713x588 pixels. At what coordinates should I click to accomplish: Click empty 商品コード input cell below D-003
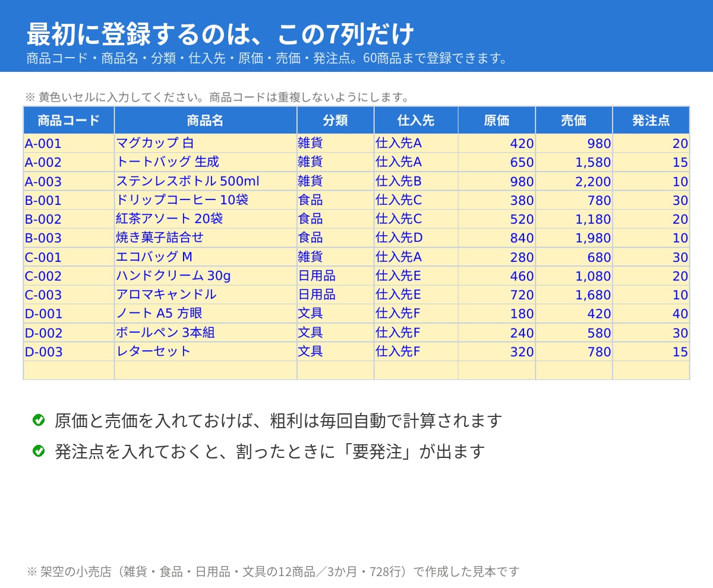[x=69, y=371]
